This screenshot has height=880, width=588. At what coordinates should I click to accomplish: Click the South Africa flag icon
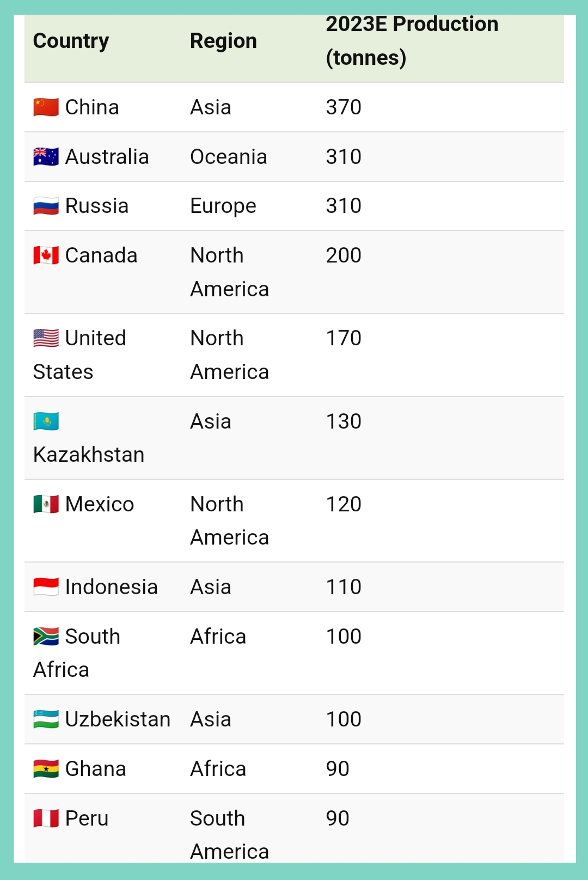pos(46,637)
